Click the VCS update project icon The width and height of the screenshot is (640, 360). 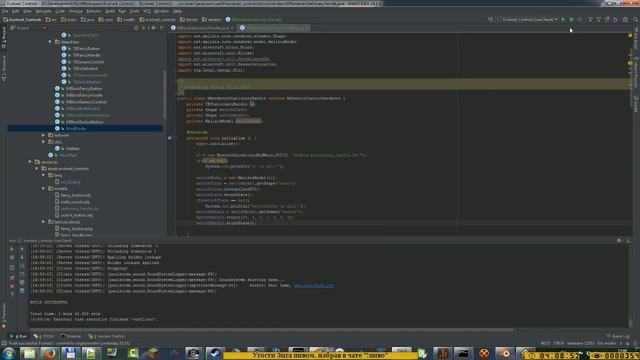(590, 19)
